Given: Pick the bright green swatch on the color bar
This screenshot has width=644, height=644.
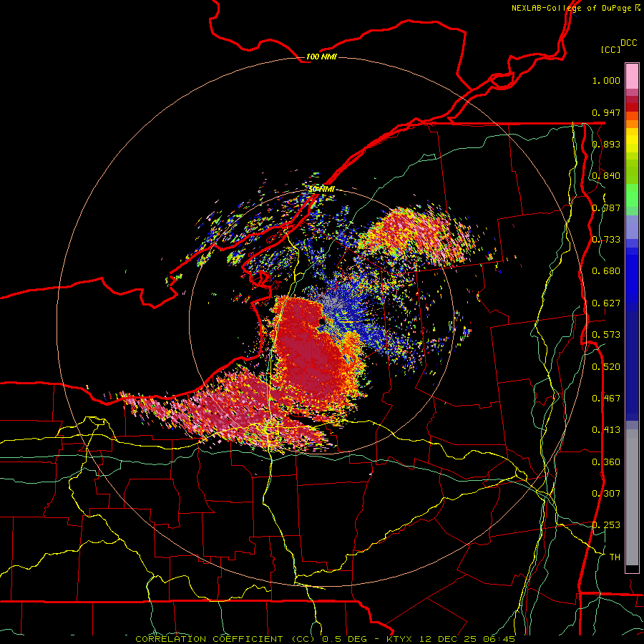Looking at the screenshot, I should [x=632, y=195].
